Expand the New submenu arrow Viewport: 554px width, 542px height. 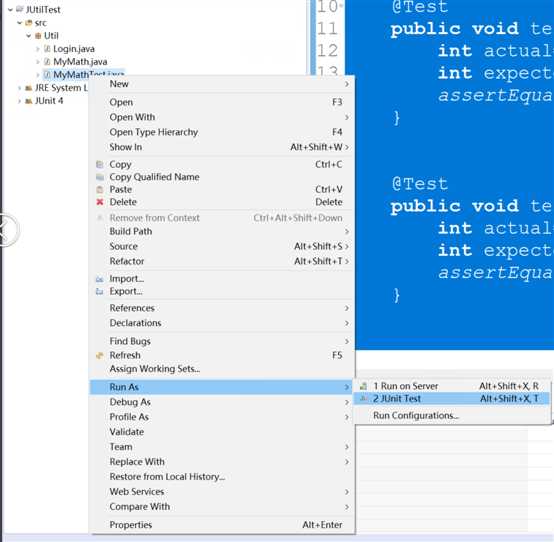click(347, 84)
